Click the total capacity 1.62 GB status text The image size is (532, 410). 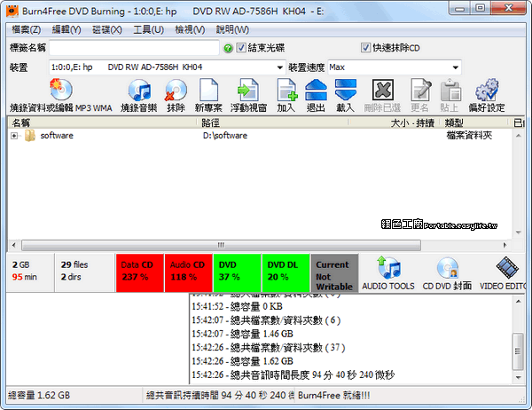(39, 396)
